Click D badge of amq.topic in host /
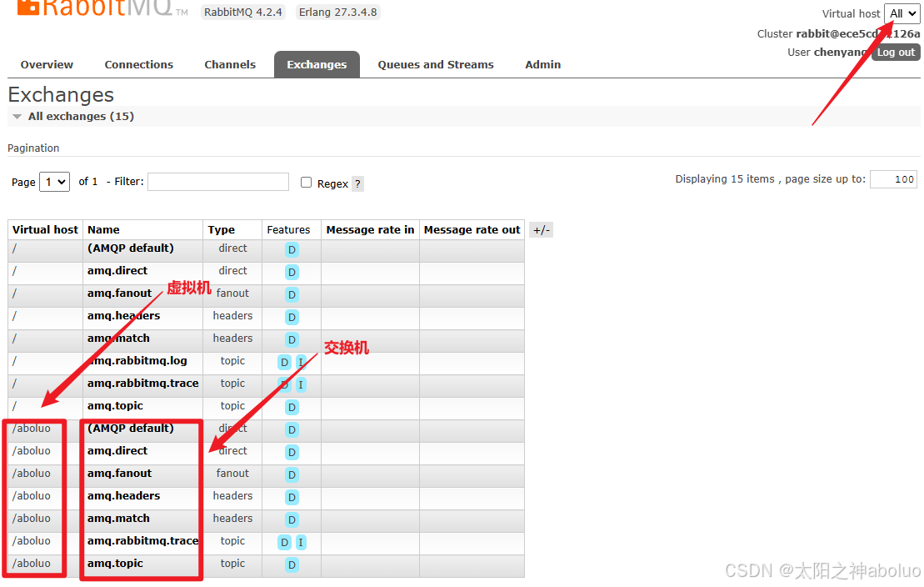Viewport: 924px width, 587px height. 292,408
